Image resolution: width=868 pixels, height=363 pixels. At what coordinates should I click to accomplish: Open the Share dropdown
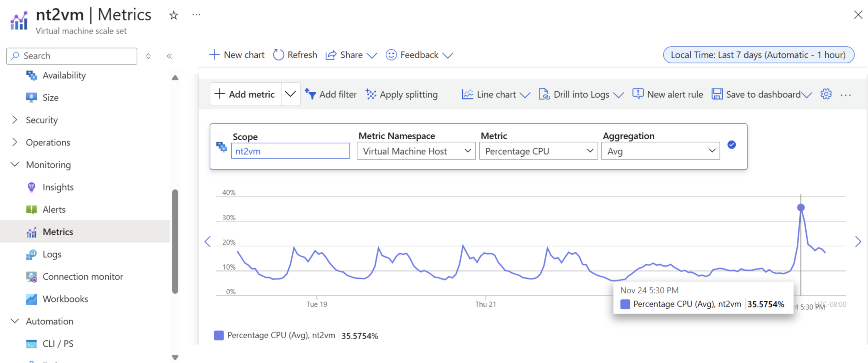[x=351, y=55]
